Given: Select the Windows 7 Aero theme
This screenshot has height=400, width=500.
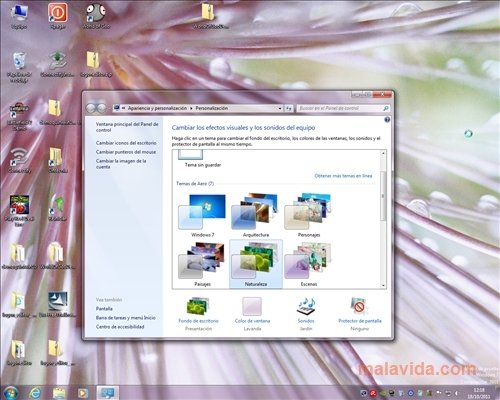Looking at the screenshot, I should [x=202, y=215].
